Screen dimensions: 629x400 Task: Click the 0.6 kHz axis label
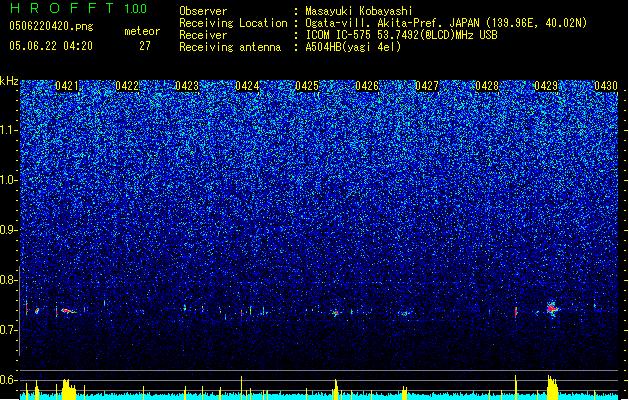[x=9, y=380]
